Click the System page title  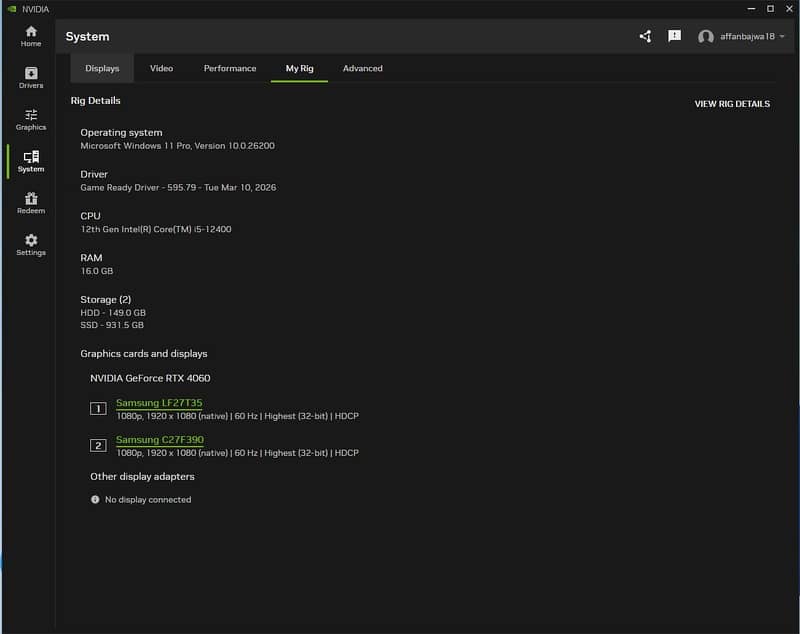click(87, 37)
